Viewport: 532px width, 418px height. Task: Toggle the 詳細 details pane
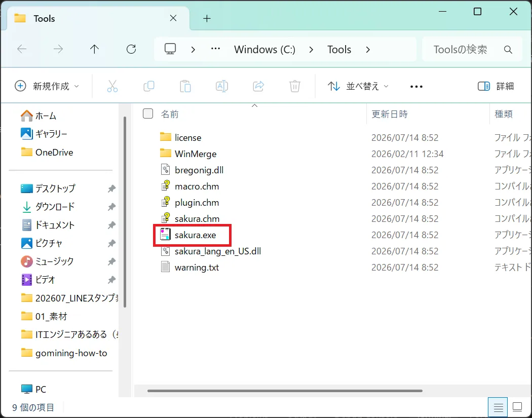[x=496, y=86]
